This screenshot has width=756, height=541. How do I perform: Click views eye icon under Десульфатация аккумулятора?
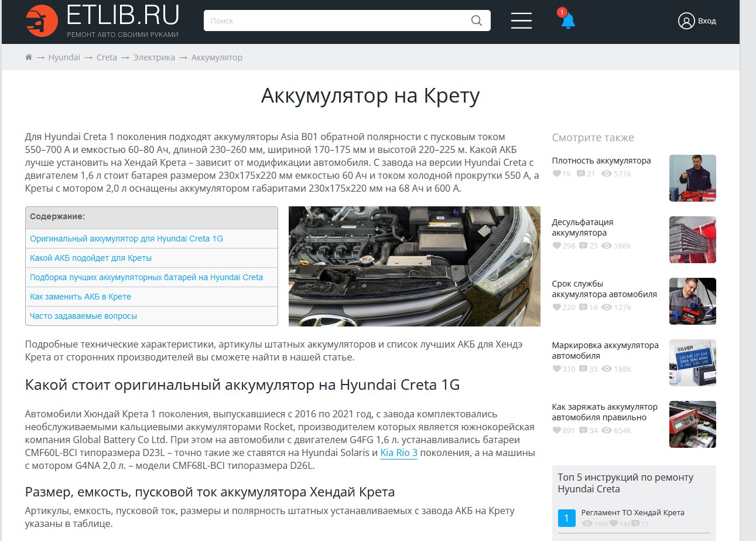click(607, 246)
